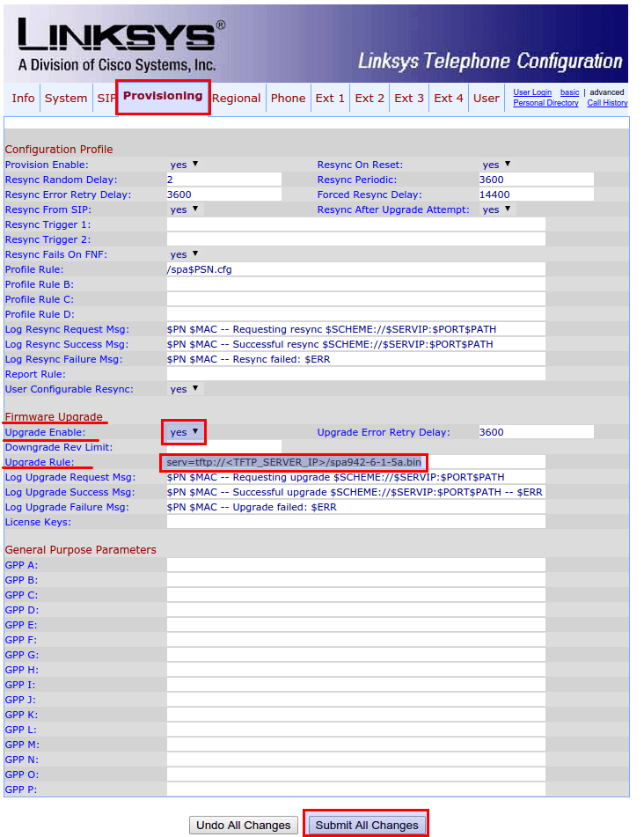Viewport: 644px width, 837px height.
Task: Click Resync Periodic field
Action: tap(536, 180)
